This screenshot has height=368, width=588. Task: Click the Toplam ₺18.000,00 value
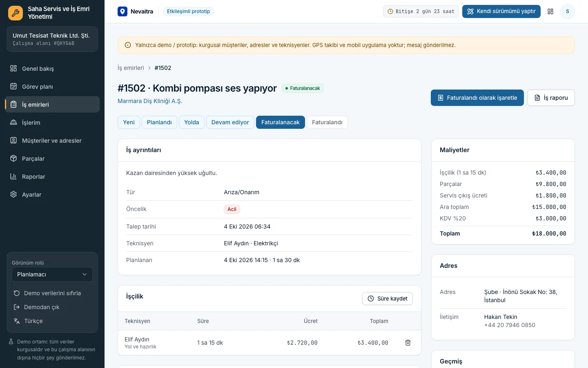click(x=549, y=233)
